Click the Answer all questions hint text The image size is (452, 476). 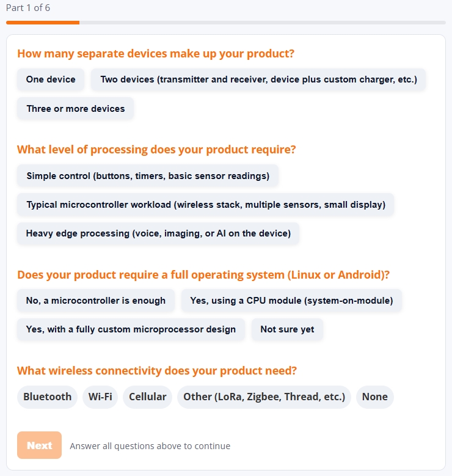point(150,446)
